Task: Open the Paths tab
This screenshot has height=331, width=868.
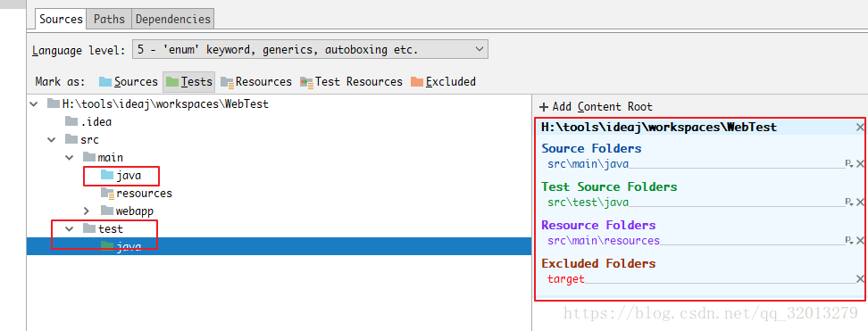Action: click(109, 19)
